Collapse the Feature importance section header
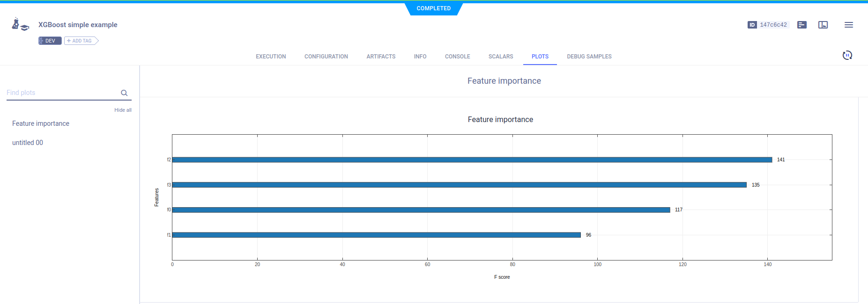Screen dimensions: 868x304 coord(504,81)
